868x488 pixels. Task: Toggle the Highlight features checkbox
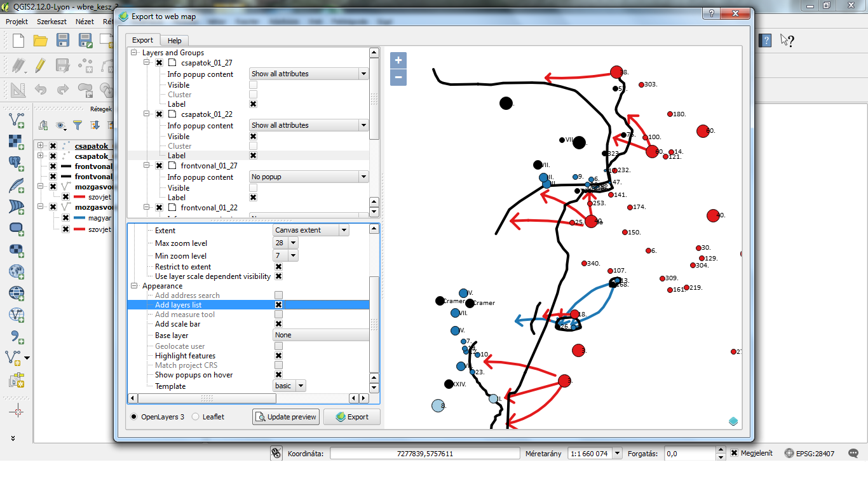click(278, 356)
